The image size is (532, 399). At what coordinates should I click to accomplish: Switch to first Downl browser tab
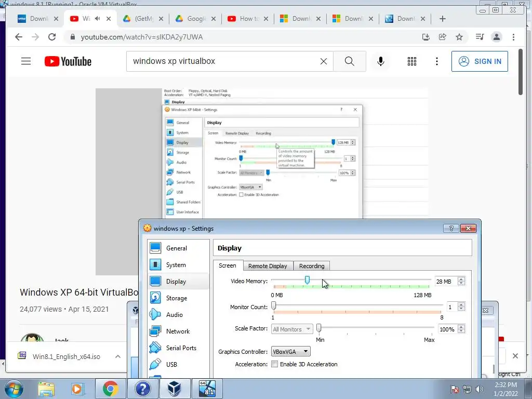[x=38, y=19]
